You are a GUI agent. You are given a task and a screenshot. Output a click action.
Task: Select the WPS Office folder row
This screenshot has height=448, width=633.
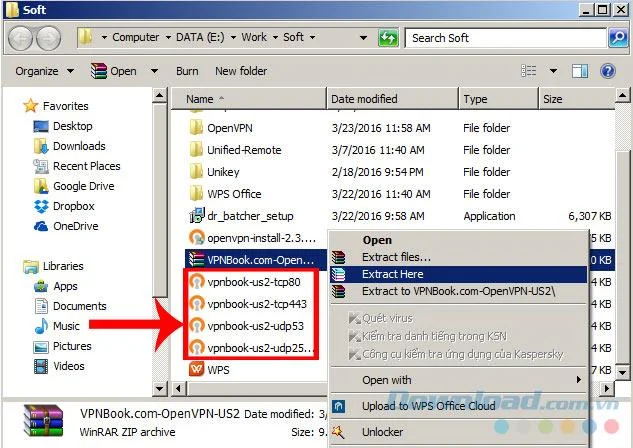400,194
